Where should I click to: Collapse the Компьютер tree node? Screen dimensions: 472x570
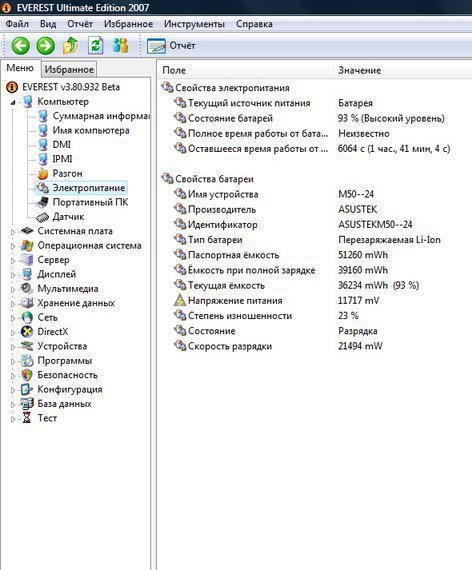(x=13, y=102)
